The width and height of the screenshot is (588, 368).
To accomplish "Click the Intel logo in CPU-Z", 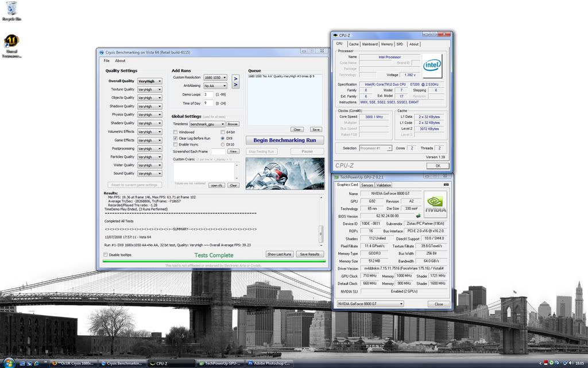I will [432, 66].
